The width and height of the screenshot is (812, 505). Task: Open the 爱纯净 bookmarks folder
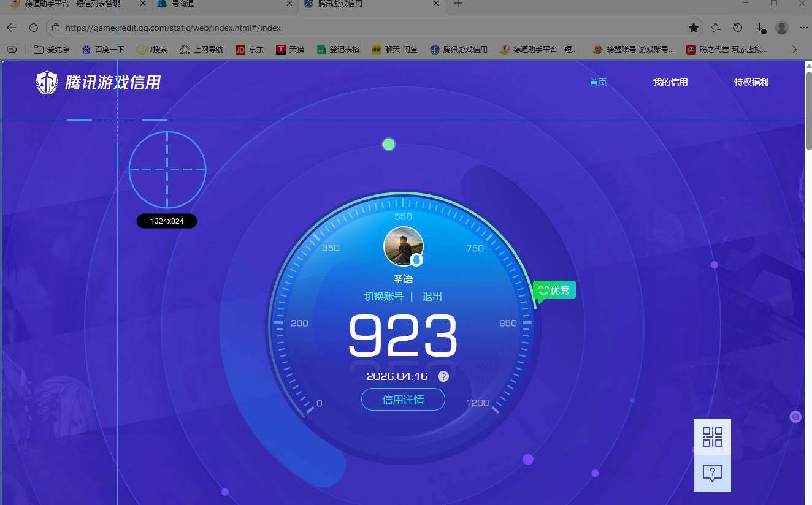[52, 50]
